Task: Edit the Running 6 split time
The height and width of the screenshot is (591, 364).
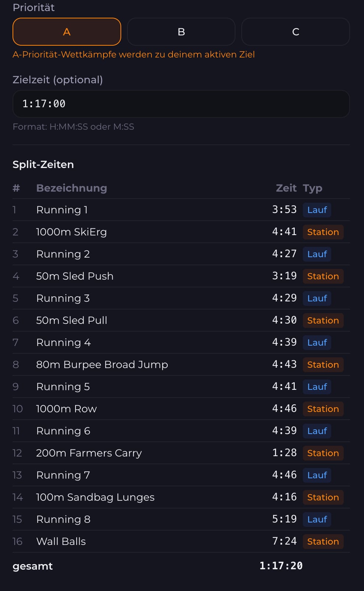Action: point(284,431)
